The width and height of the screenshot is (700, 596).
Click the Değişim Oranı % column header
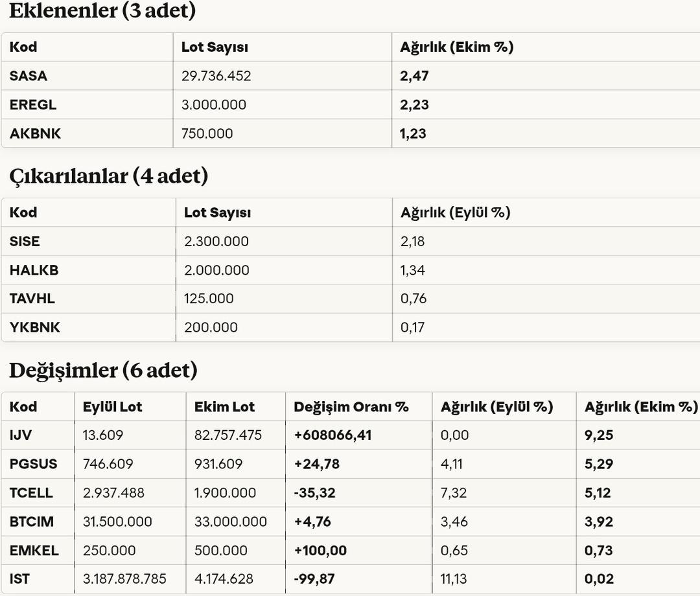[351, 407]
